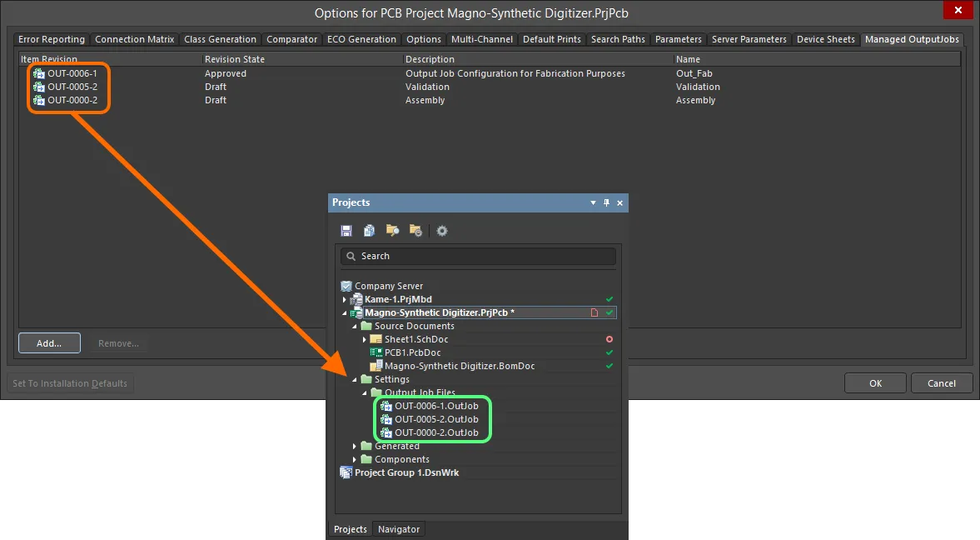This screenshot has height=540, width=980.
Task: Click the Sheet1.SchDoc document icon
Action: point(376,339)
